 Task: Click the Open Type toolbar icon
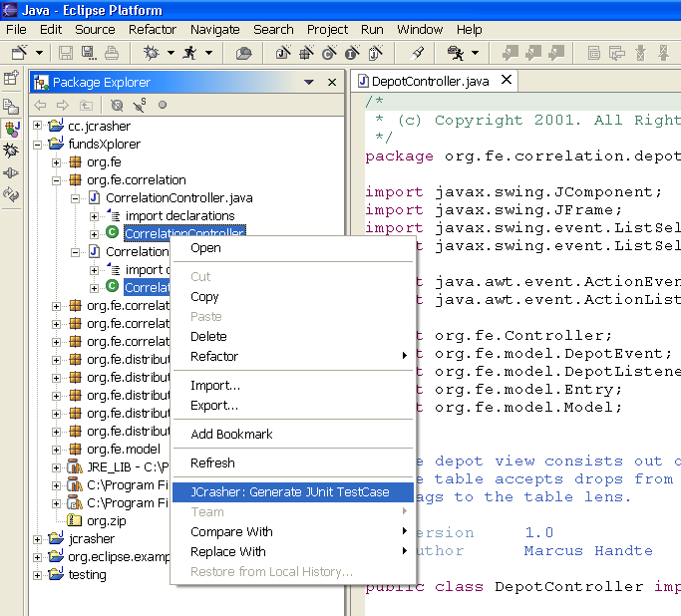[x=243, y=53]
